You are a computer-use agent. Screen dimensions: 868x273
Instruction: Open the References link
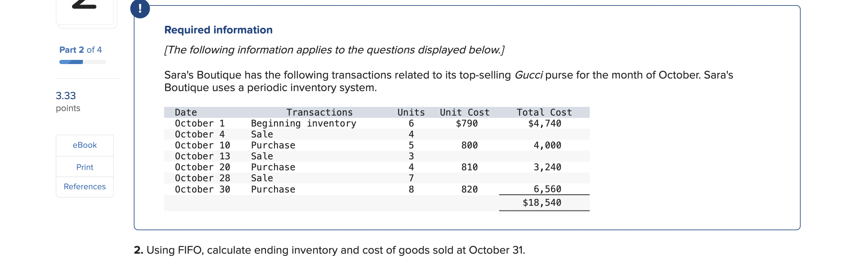84,186
